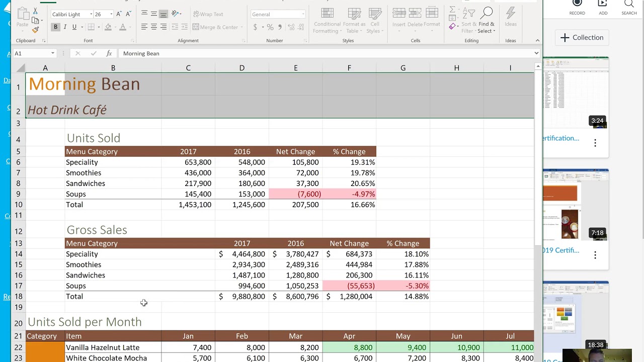Click the Fill Color bucket swatch
The width and height of the screenshot is (644, 362).
108,27
